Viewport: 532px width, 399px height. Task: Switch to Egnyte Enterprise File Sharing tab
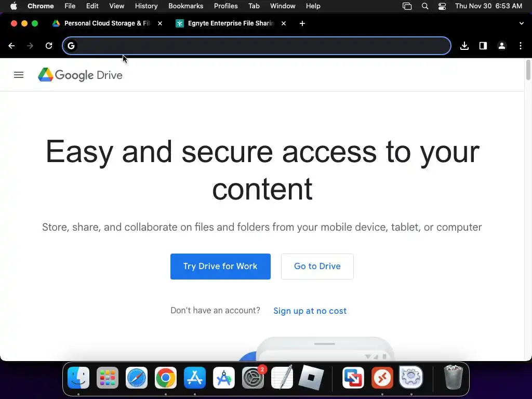click(x=231, y=23)
